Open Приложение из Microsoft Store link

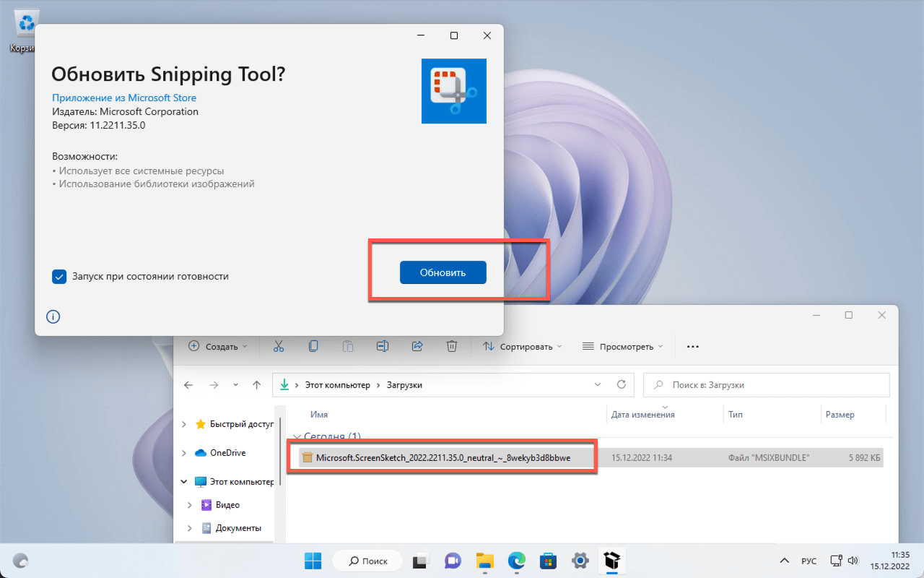tap(124, 98)
